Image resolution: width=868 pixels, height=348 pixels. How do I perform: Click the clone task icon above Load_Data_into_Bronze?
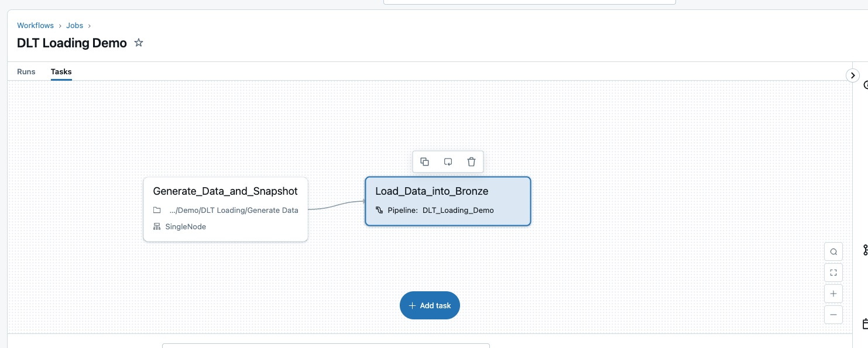[x=425, y=162]
